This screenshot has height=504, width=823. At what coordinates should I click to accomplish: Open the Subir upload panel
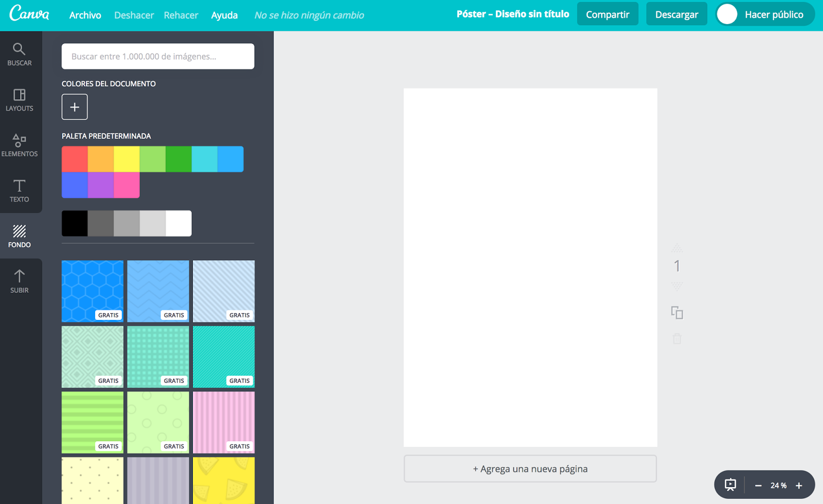click(x=20, y=280)
